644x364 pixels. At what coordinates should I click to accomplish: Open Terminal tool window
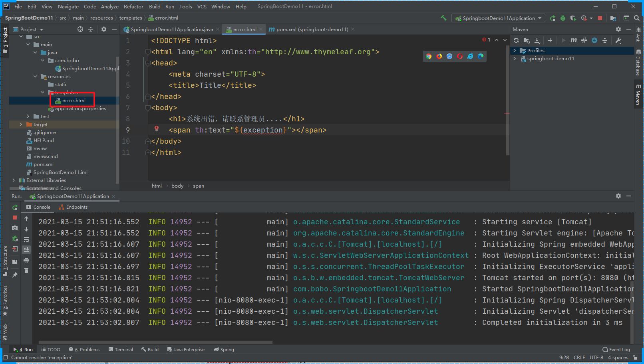(x=121, y=350)
